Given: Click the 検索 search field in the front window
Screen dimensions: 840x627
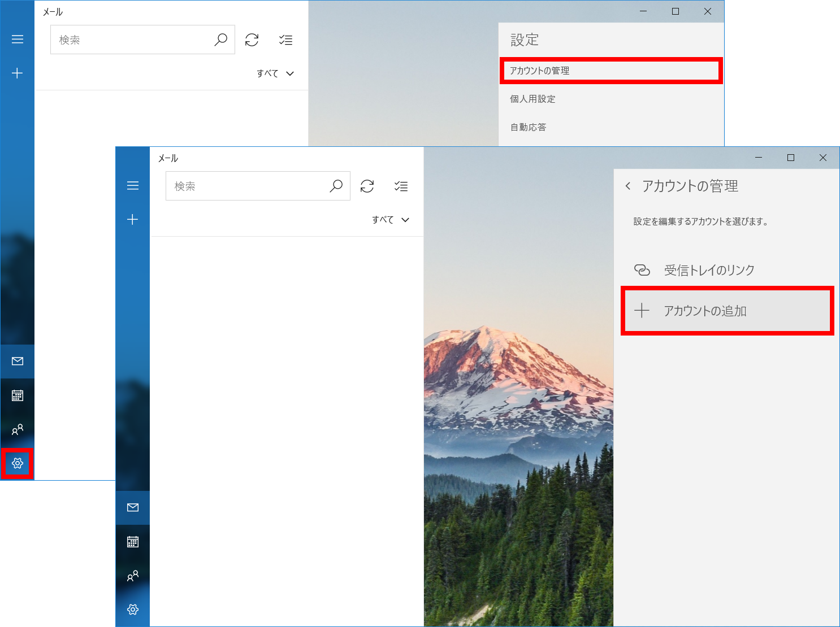Looking at the screenshot, I should (x=246, y=186).
